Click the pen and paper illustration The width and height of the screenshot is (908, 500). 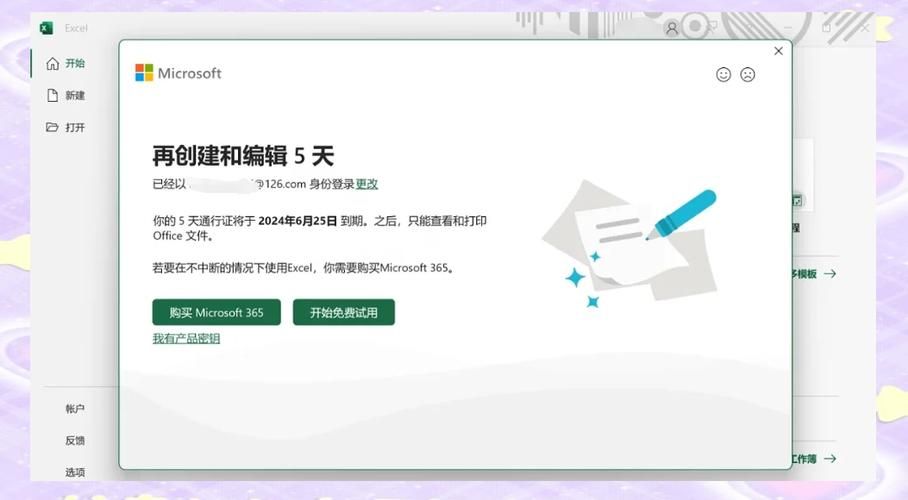tap(630, 246)
